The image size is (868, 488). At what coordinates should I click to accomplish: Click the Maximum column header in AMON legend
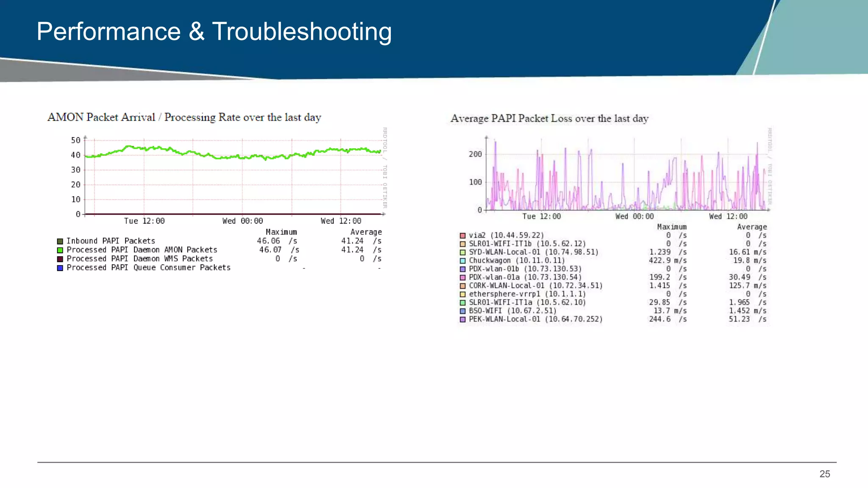[281, 232]
